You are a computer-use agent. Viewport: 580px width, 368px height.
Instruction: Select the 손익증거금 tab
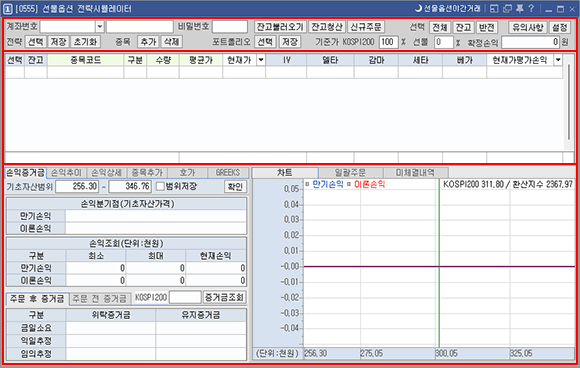(x=25, y=172)
